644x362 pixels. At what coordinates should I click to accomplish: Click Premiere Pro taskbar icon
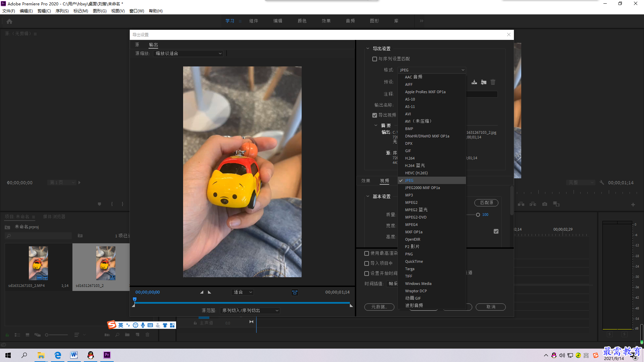[107, 355]
